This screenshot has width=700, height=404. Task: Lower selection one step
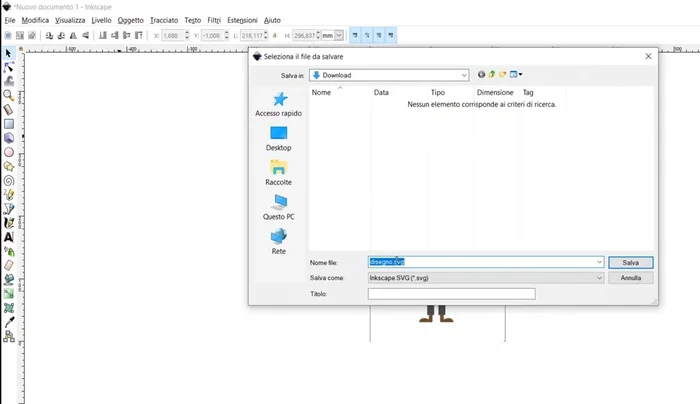click(x=115, y=35)
